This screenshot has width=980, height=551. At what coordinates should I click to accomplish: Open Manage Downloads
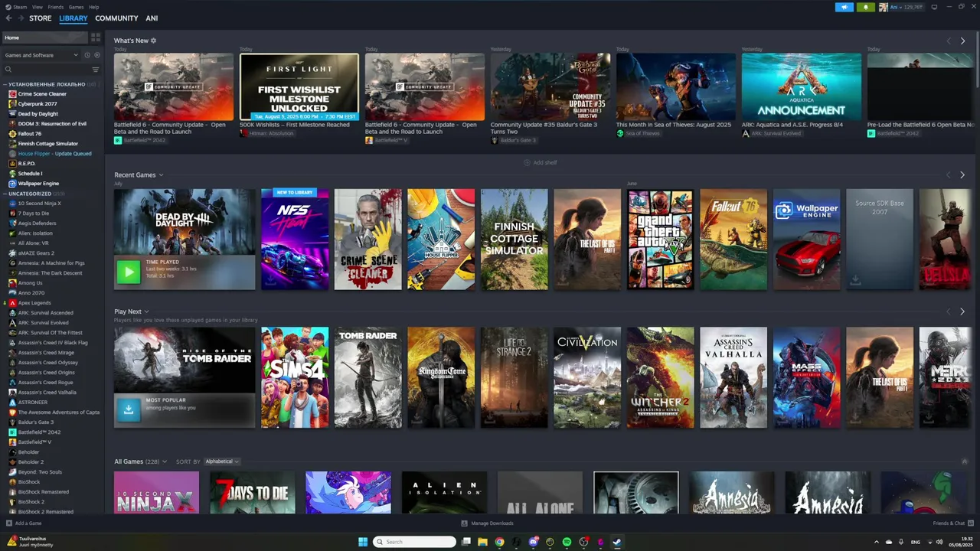[x=487, y=523]
